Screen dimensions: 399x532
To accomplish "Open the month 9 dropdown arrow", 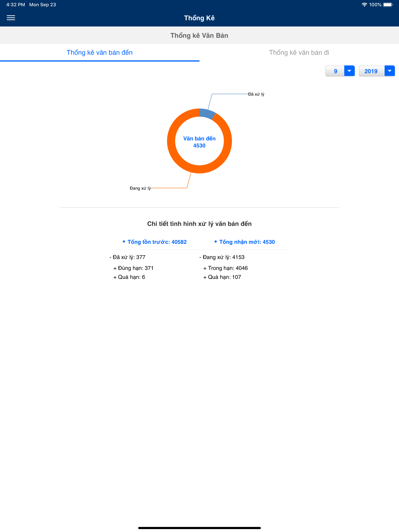I will pyautogui.click(x=350, y=71).
